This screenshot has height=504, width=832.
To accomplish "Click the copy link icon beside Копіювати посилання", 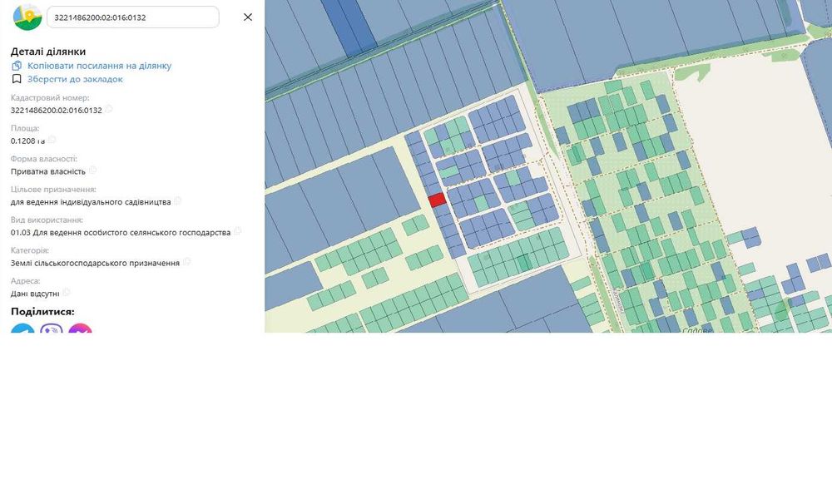I will point(17,66).
